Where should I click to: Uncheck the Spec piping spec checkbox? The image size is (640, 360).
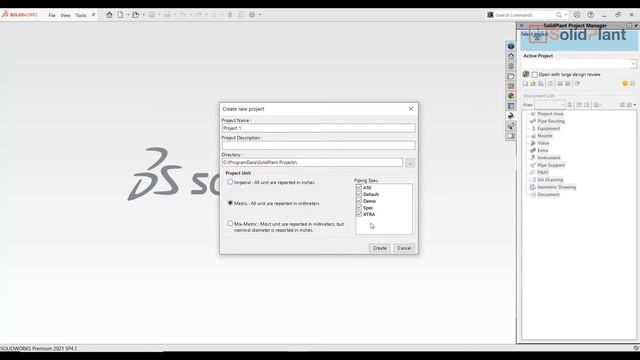click(359, 207)
